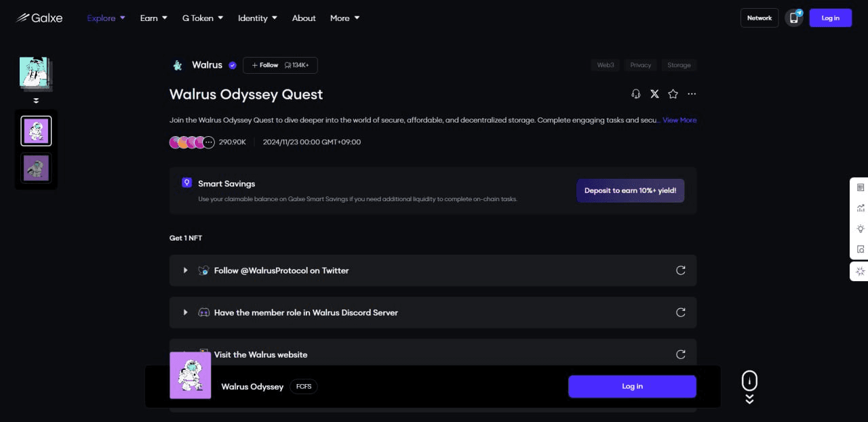
Task: Click the participant avatars cluster
Action: [x=192, y=142]
